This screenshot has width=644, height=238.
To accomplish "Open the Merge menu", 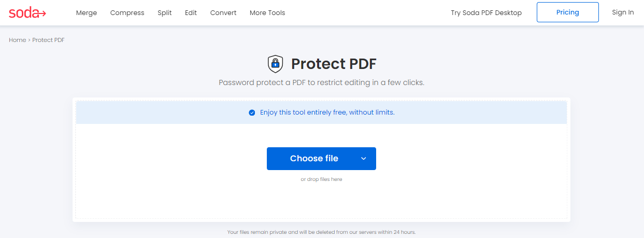I will [x=87, y=12].
